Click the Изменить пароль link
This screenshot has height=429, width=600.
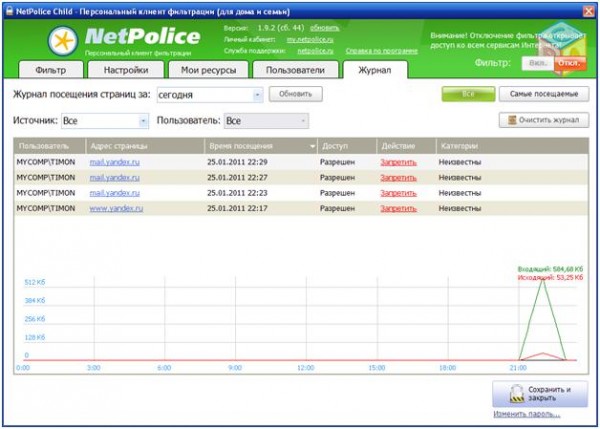tap(527, 414)
